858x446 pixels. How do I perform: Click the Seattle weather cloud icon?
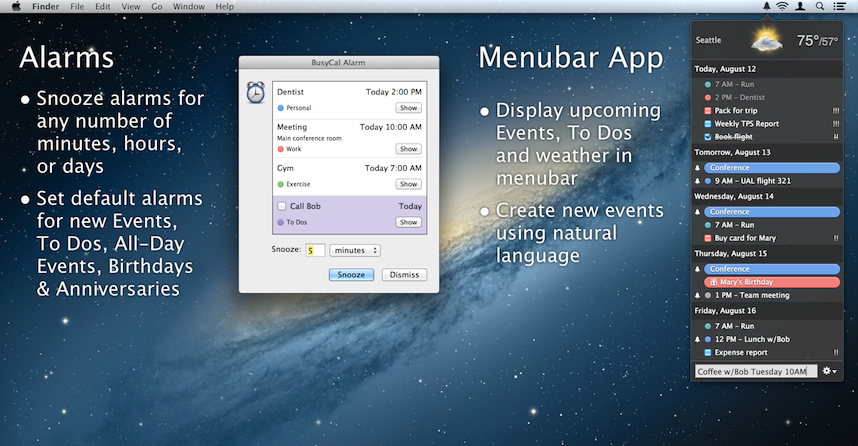point(766,41)
